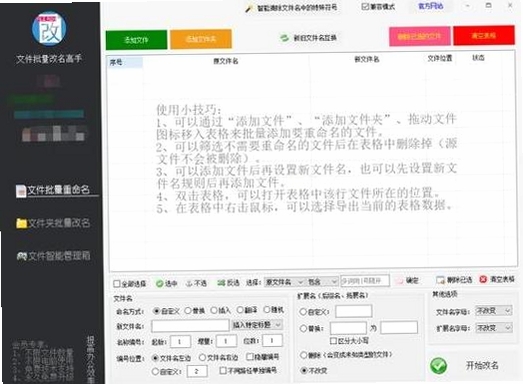523x384 pixels.
Task: Check the 区分大小写 checkbox
Action: tap(333, 341)
